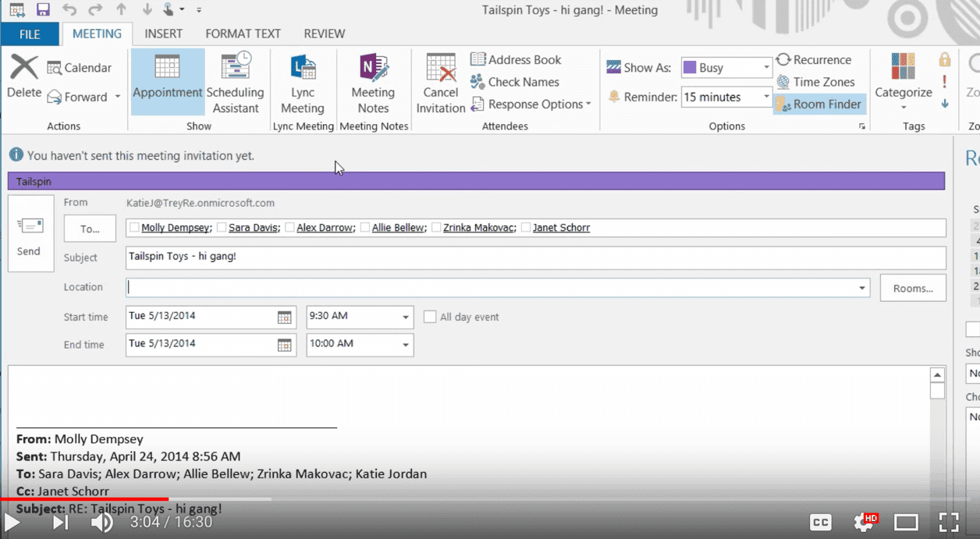Switch to the INSERT ribbon tab
This screenshot has height=539, width=980.
(x=163, y=34)
